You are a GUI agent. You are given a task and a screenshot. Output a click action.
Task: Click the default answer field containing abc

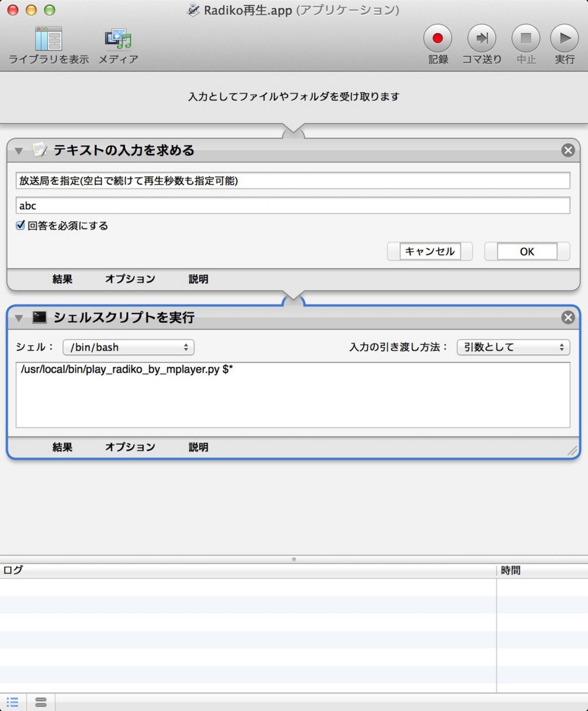[293, 206]
